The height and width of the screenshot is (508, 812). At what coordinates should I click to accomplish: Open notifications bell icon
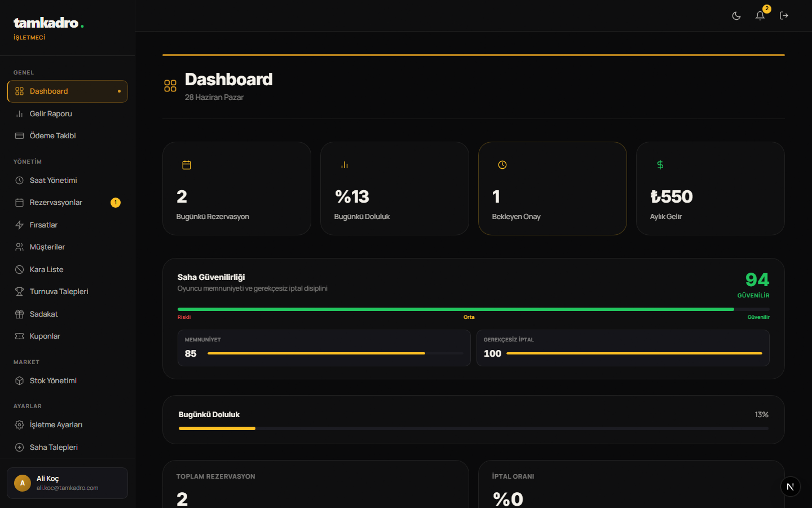click(760, 16)
